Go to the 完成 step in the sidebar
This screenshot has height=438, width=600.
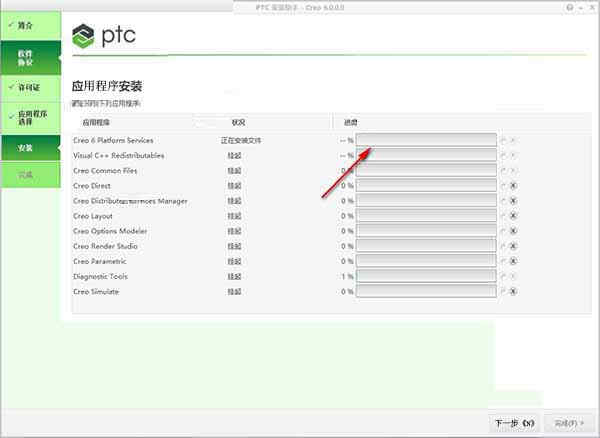31,175
